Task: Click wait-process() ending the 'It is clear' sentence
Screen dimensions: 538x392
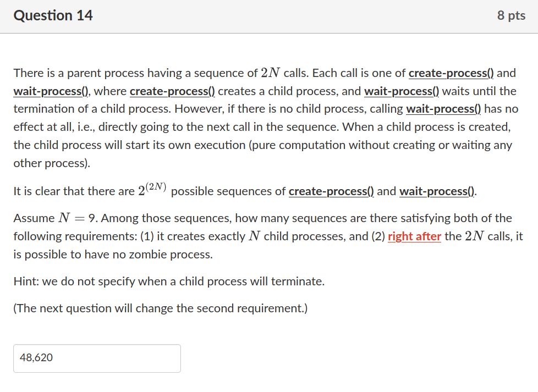Action: pos(437,191)
